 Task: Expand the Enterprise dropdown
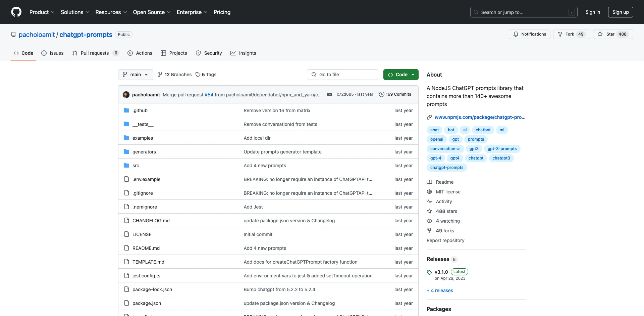click(192, 12)
